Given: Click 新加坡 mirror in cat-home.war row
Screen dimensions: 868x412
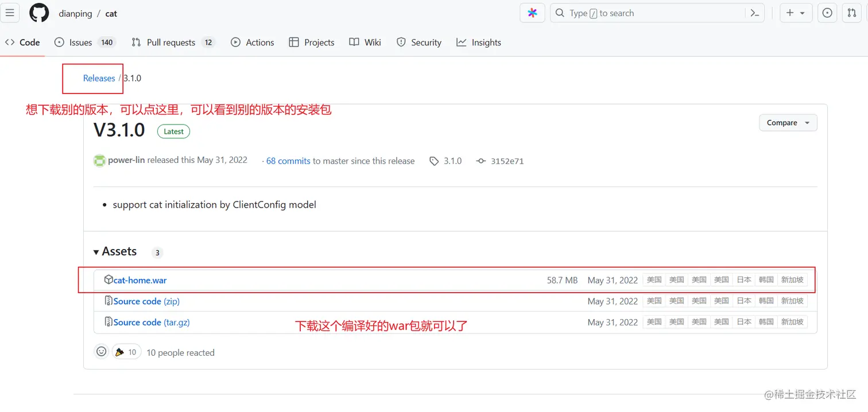Looking at the screenshot, I should point(792,280).
